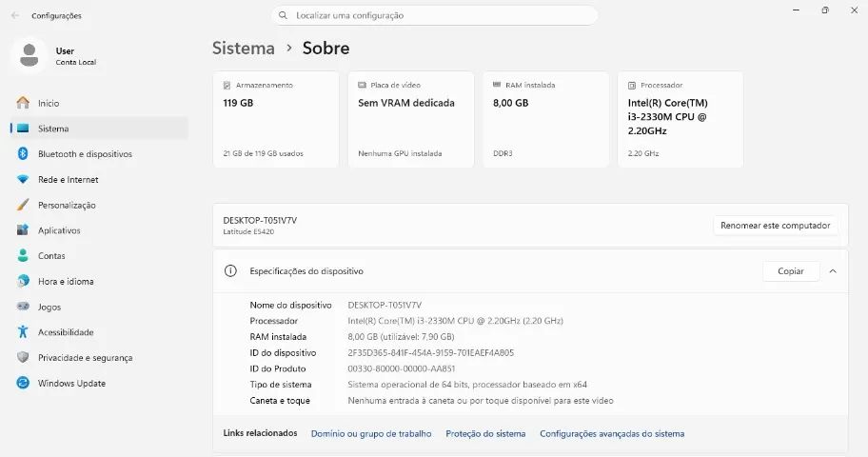Open Proteção do sistema link
The height and width of the screenshot is (457, 868).
click(485, 434)
